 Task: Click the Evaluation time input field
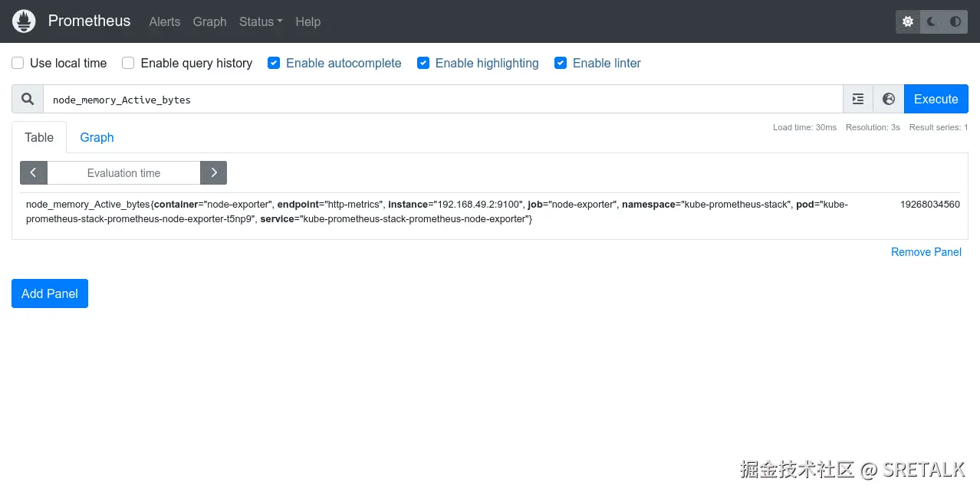(123, 173)
